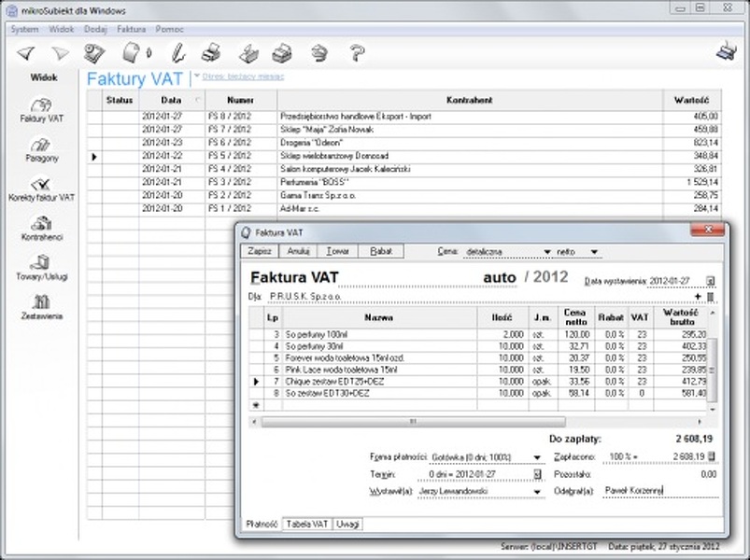Click the printer icon at far right of toolbar
The width and height of the screenshot is (750, 560).
pyautogui.click(x=726, y=51)
